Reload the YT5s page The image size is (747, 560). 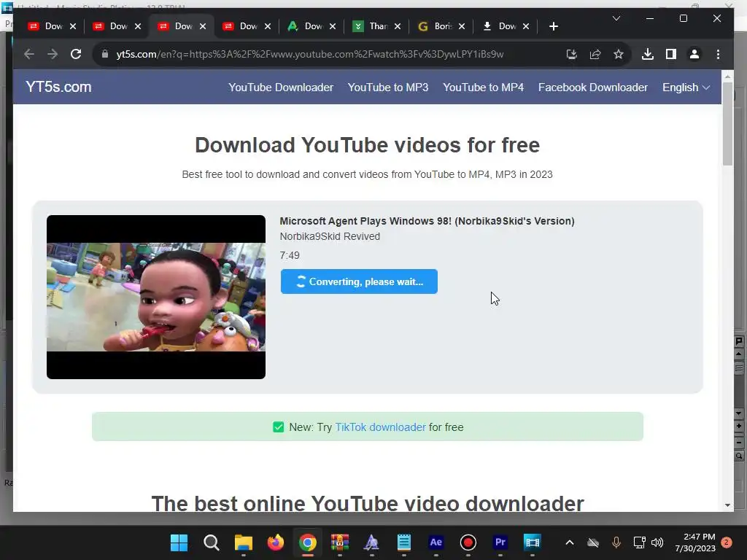pos(76,54)
